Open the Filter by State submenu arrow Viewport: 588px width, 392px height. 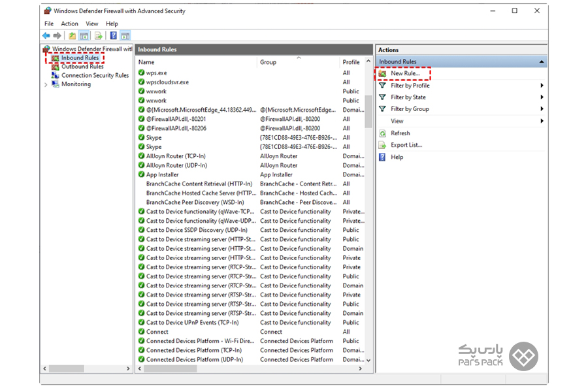click(x=542, y=97)
